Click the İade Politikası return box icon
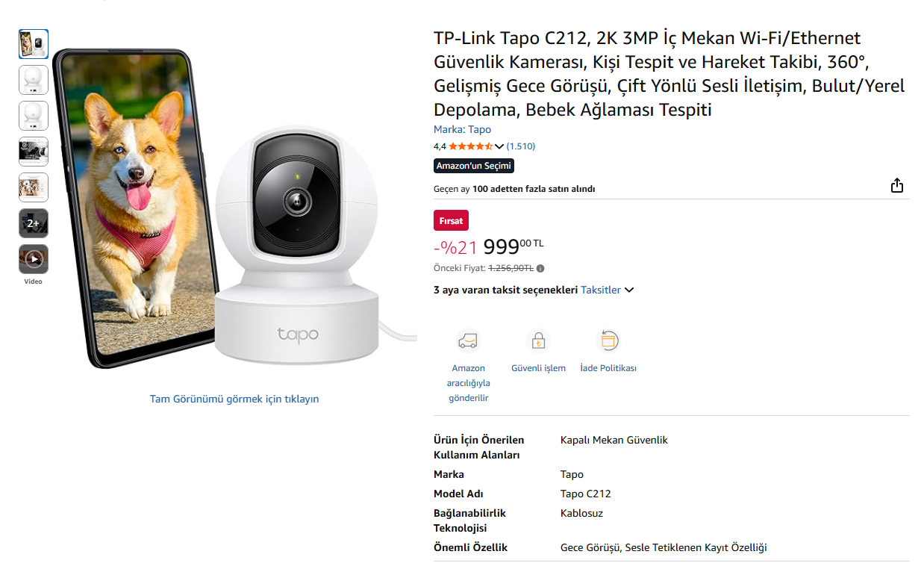924x566 pixels. coord(608,341)
